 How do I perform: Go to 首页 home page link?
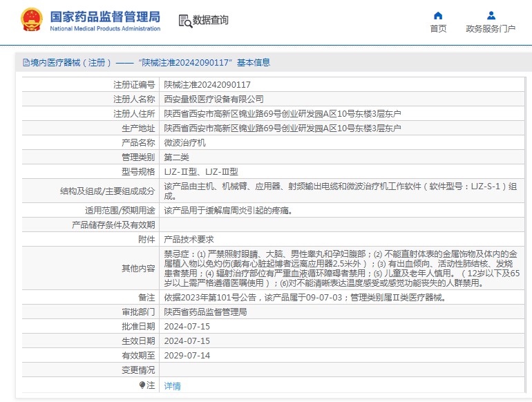click(x=438, y=29)
